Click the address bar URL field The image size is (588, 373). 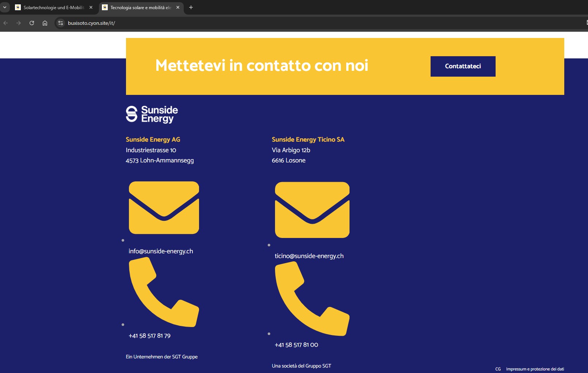pyautogui.click(x=321, y=23)
